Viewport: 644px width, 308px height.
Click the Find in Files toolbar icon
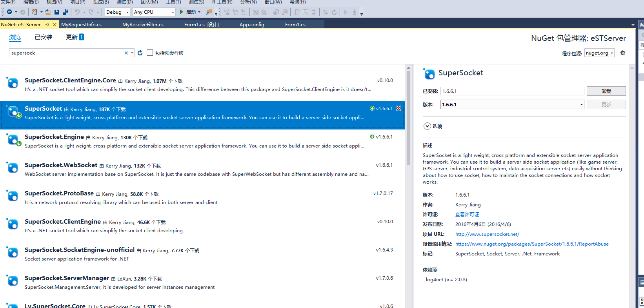209,12
